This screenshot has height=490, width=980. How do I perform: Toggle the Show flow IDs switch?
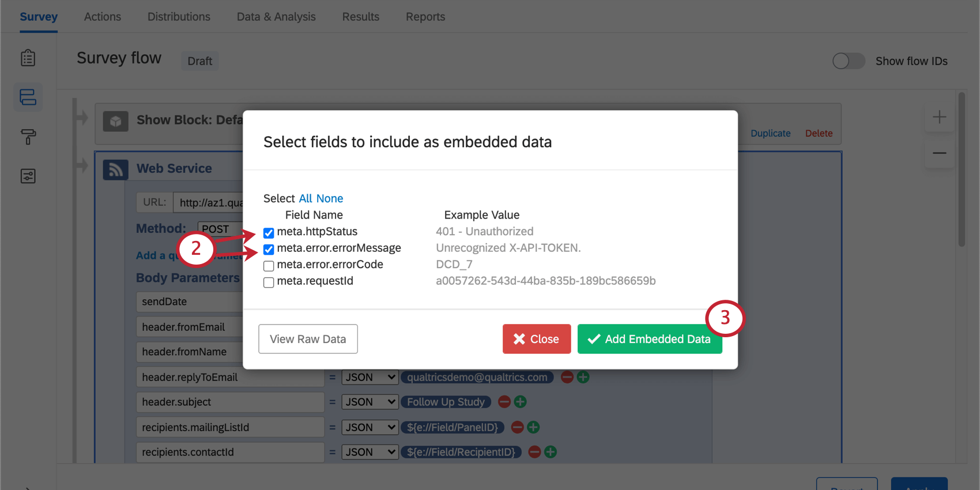click(848, 61)
